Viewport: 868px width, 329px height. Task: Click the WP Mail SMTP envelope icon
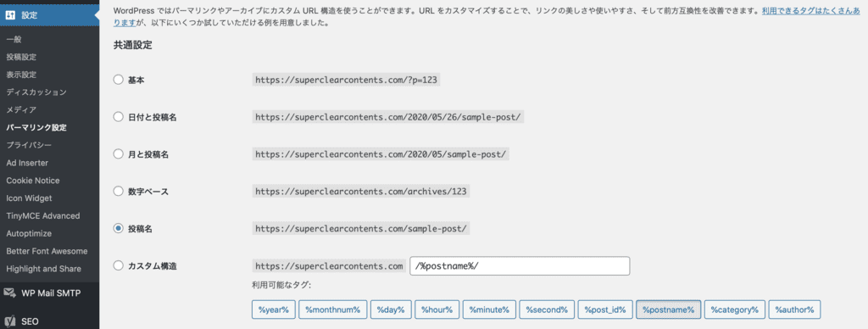pos(9,293)
